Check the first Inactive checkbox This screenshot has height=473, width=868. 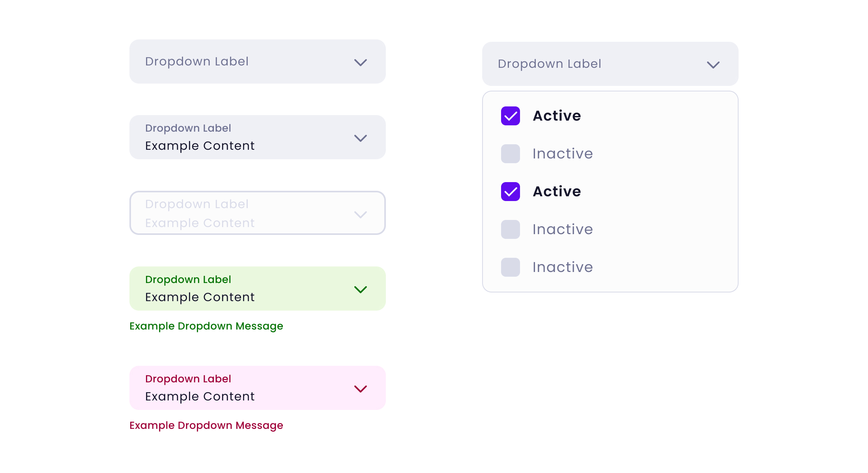[510, 154]
